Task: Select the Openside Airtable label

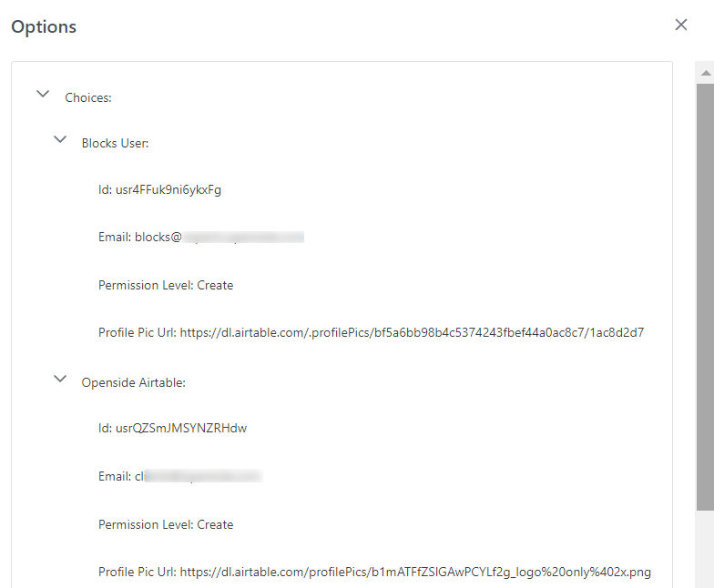Action: pos(133,382)
